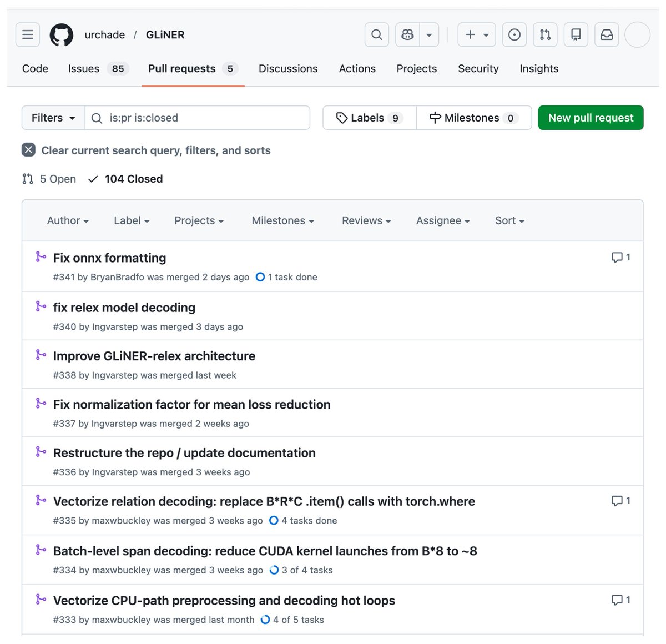
Task: Open Restructure the repo / update documentation
Action: [x=184, y=453]
